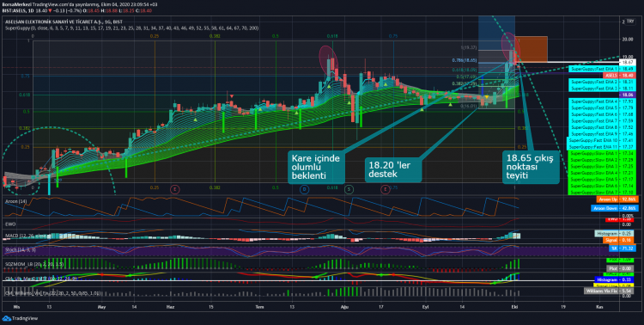Select the Stoch (14, 3, 3) label
Screen dimensions: 644x325
20,249
